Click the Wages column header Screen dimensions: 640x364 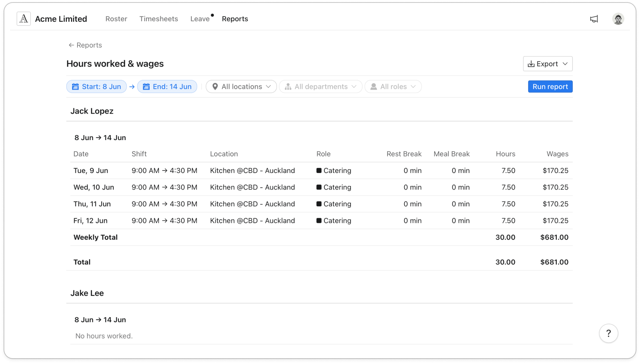point(557,154)
